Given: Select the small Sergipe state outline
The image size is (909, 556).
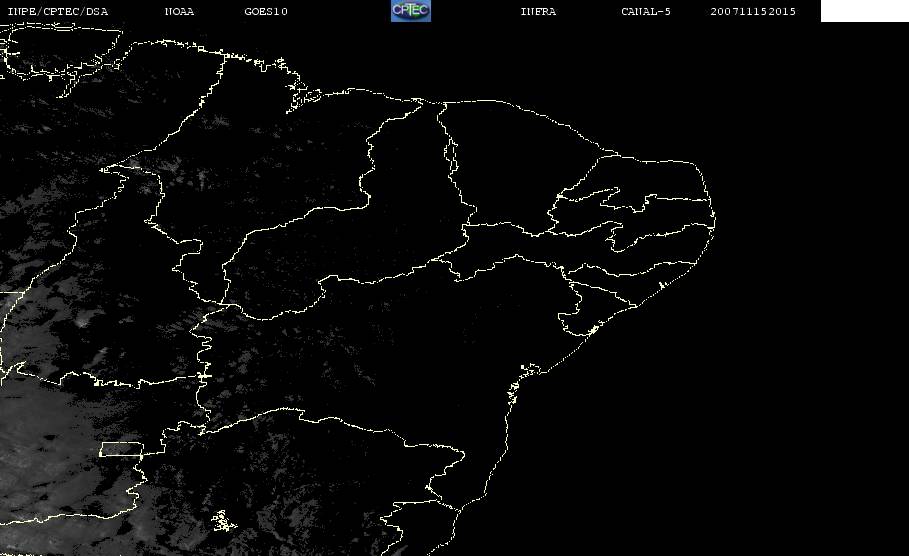Looking at the screenshot, I should 578,318.
